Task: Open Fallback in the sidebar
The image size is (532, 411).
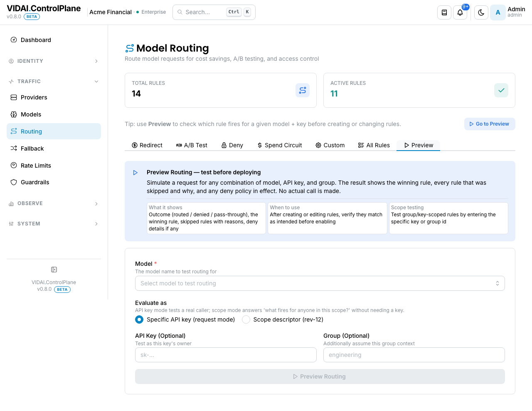Action: click(x=54, y=149)
